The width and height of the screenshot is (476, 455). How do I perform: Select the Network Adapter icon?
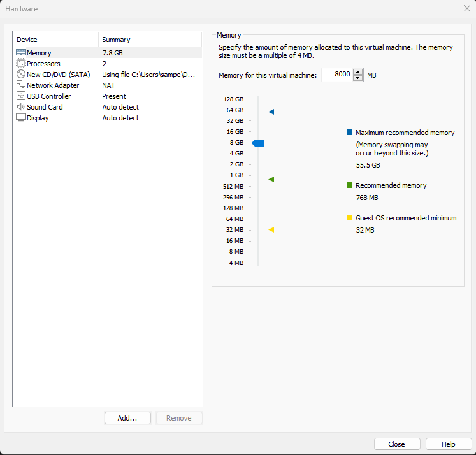(20, 85)
